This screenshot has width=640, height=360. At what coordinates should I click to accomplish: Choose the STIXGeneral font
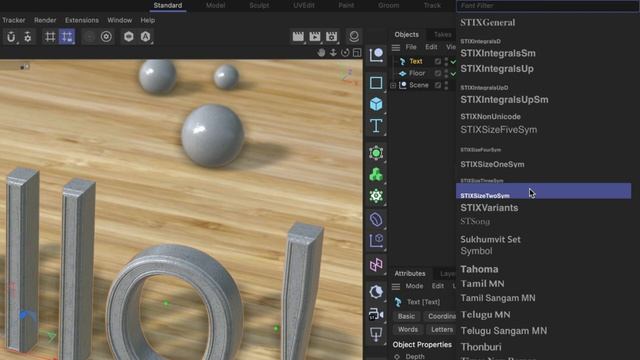tap(488, 23)
